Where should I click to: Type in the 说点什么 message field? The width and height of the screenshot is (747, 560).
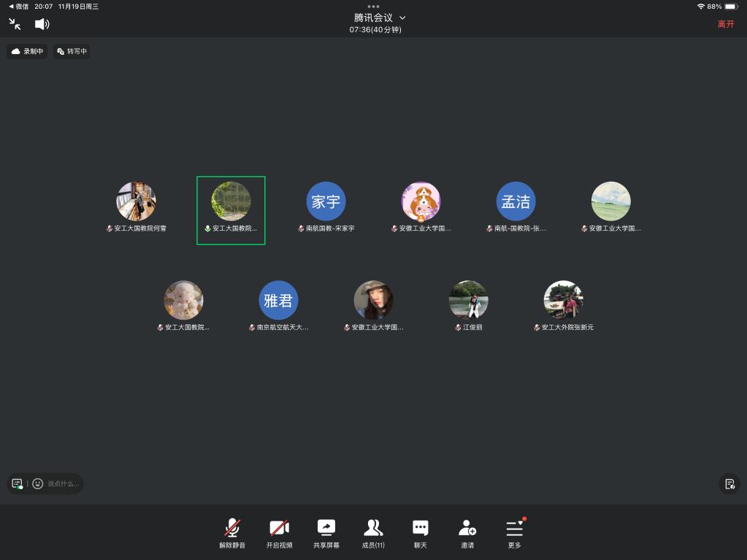pos(63,483)
